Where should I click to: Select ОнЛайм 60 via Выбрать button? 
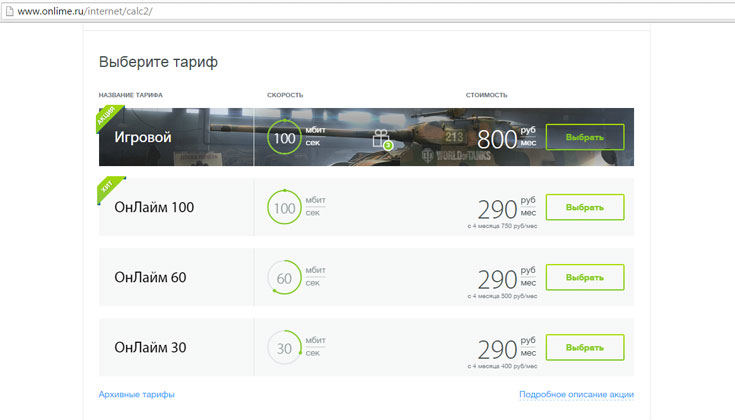pyautogui.click(x=585, y=277)
